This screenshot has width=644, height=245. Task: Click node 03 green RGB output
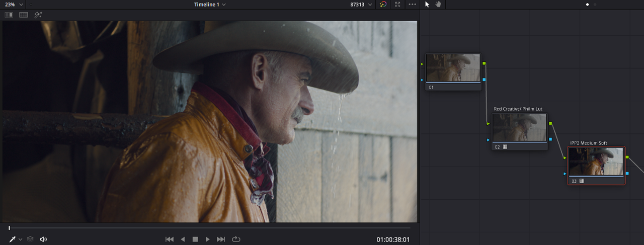pos(627,157)
